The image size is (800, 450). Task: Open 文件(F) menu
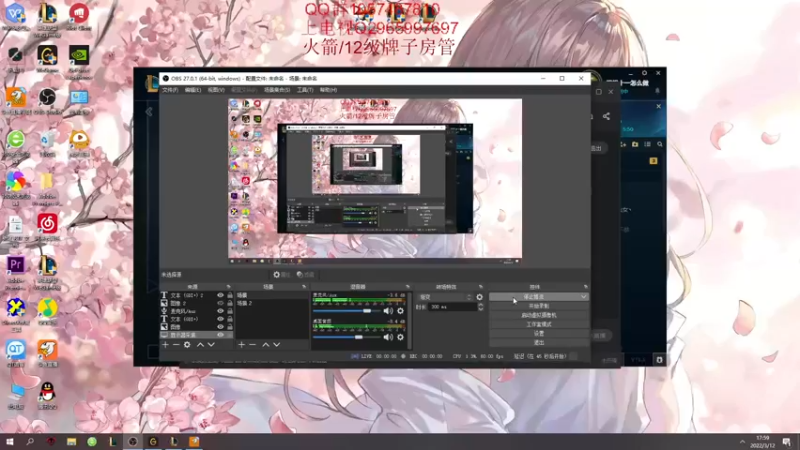point(170,90)
